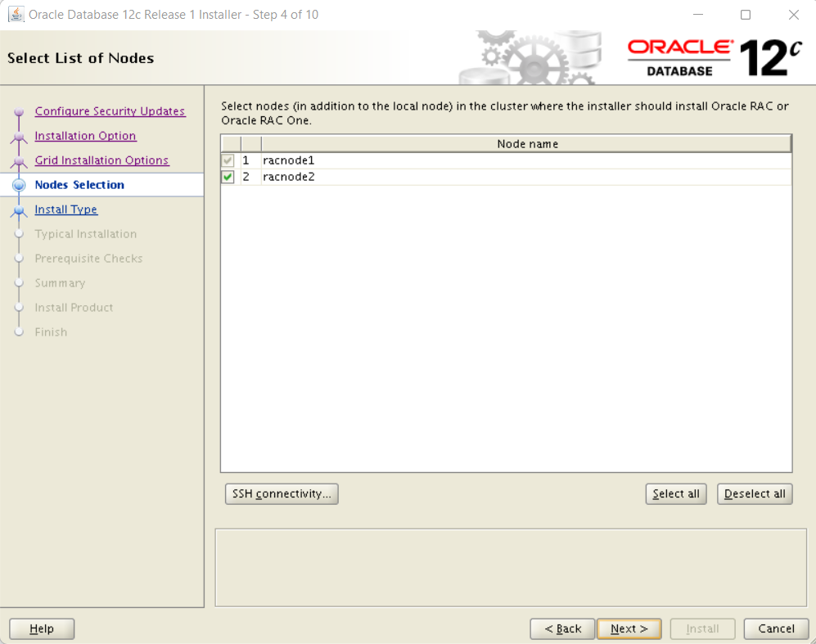Go back with the Back button
Screen dimensions: 816x644
pyautogui.click(x=562, y=628)
